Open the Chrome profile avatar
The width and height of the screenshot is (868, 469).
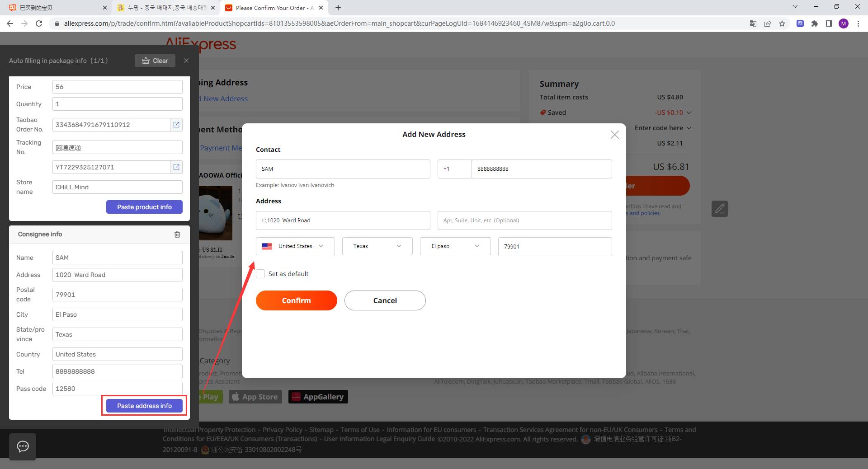pyautogui.click(x=844, y=23)
